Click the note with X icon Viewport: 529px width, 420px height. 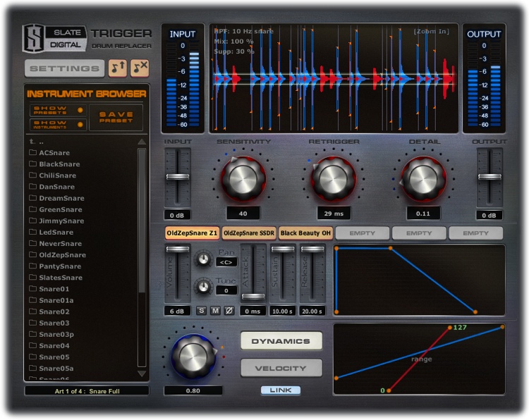coord(140,68)
